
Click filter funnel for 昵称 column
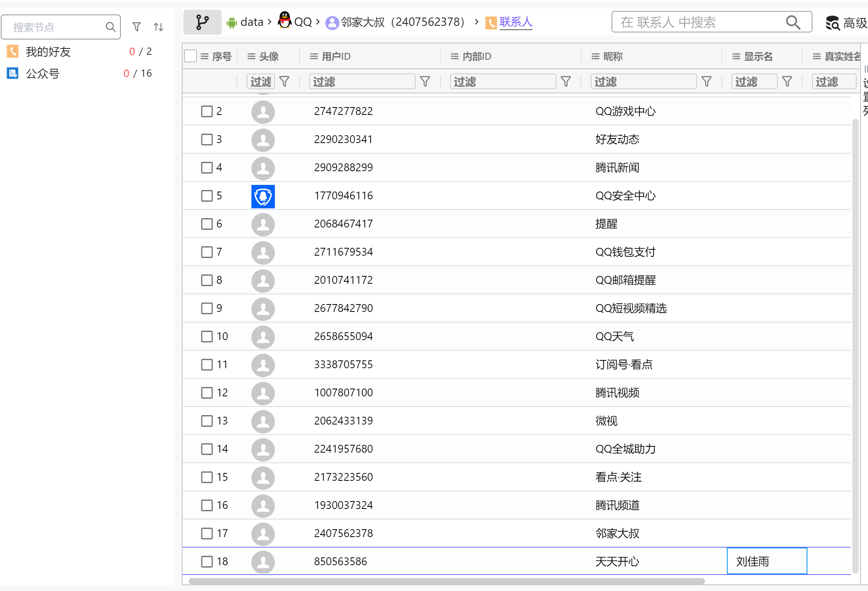click(x=707, y=81)
